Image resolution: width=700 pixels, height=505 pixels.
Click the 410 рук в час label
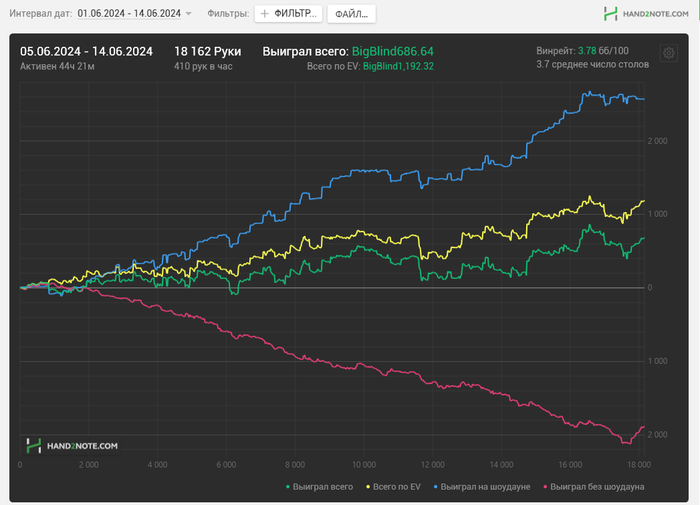click(203, 67)
